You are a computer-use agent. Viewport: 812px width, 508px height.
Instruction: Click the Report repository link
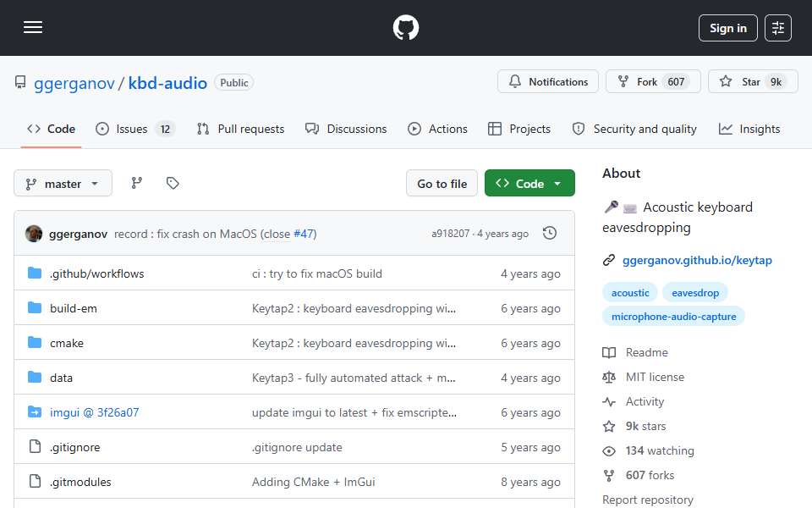point(647,500)
